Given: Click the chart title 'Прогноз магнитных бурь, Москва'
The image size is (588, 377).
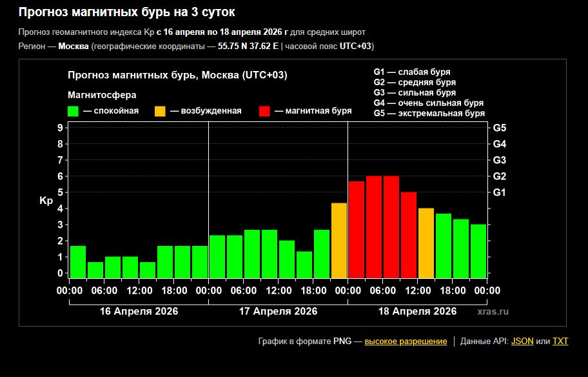Looking at the screenshot, I should click(177, 76).
